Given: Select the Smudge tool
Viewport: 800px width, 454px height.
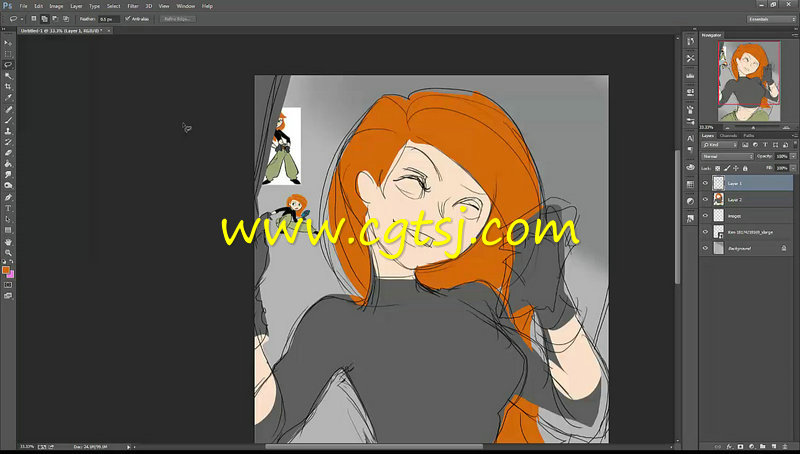Looking at the screenshot, I should (x=8, y=175).
